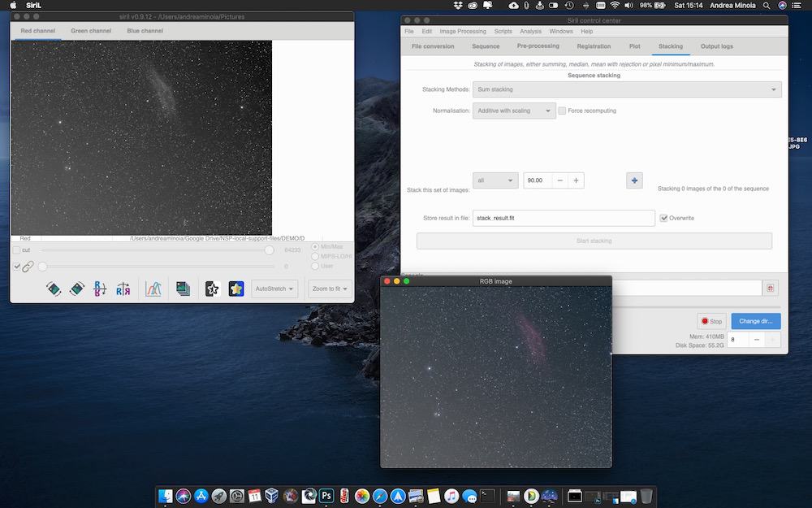Screen dimensions: 812x508
Task: Click the rotate image counter-clockwise icon
Action: point(54,289)
